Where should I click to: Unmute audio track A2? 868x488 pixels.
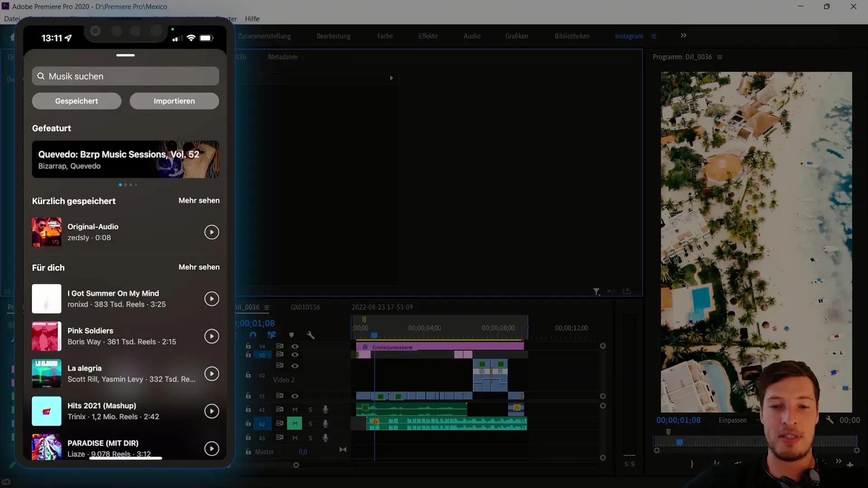coord(295,423)
